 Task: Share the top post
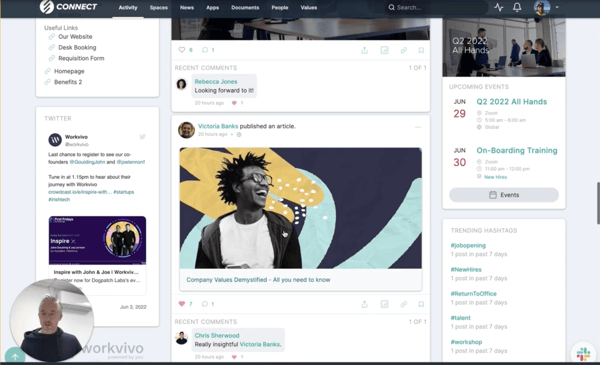[x=364, y=50]
